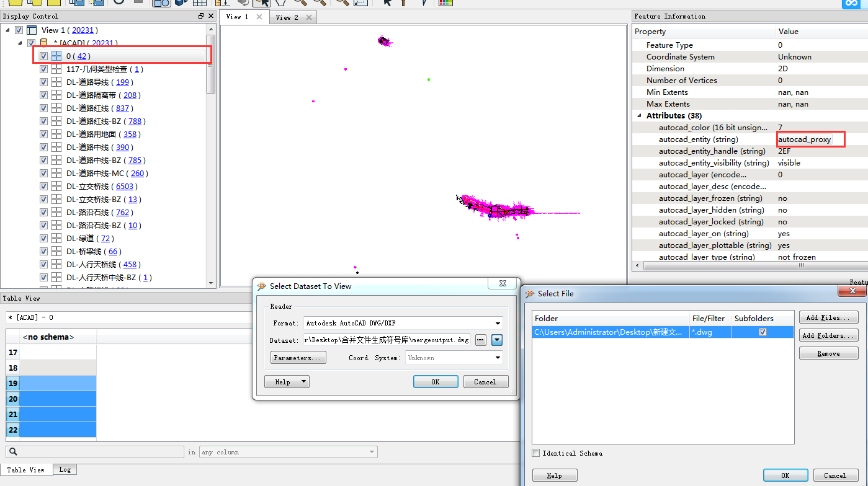Open the 'any column' search dropdown
Image resolution: width=868 pixels, height=486 pixels.
click(x=372, y=452)
